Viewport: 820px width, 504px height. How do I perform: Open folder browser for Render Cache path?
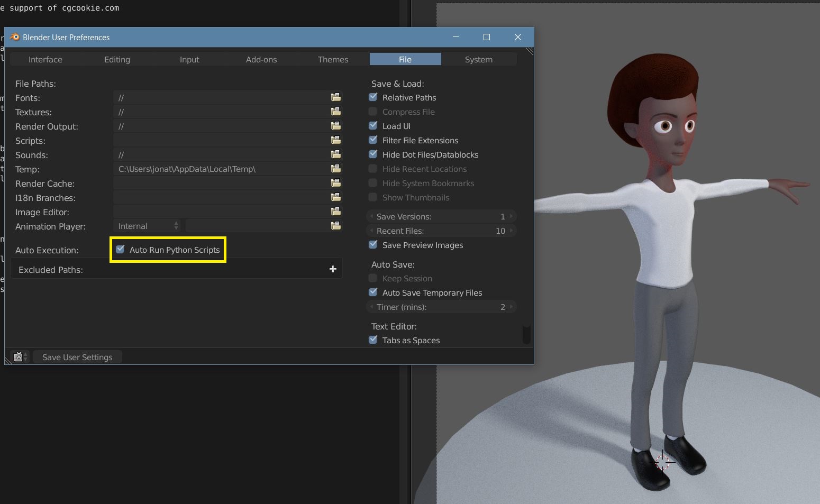[x=335, y=183]
